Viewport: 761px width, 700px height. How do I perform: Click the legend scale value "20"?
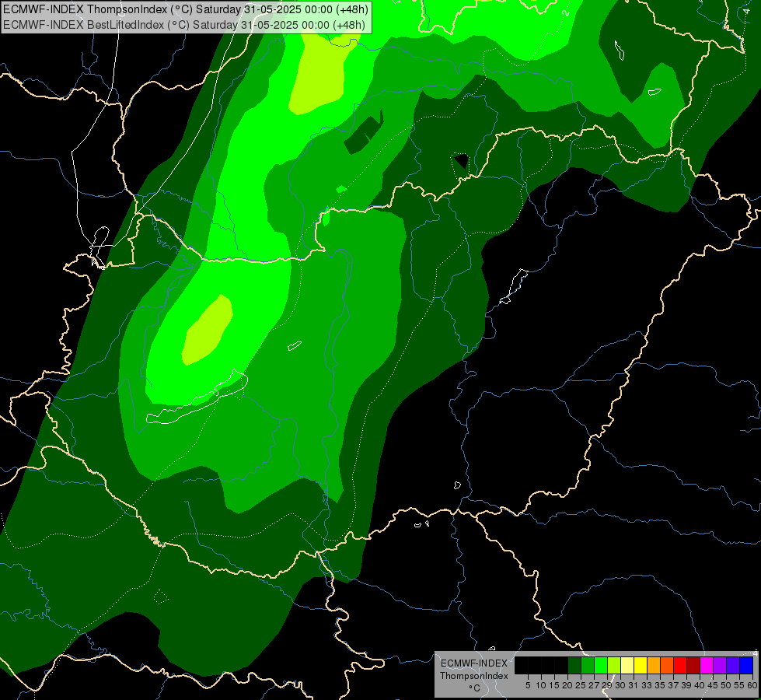pos(567,685)
